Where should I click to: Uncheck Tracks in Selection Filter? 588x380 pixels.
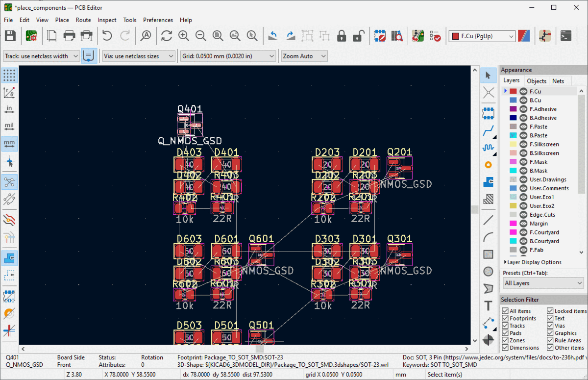(x=506, y=326)
